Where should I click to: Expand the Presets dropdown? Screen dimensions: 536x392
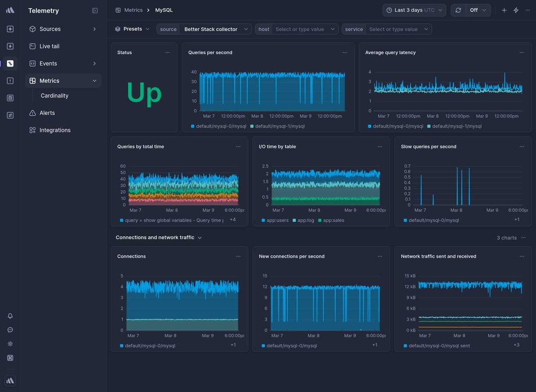(x=133, y=29)
